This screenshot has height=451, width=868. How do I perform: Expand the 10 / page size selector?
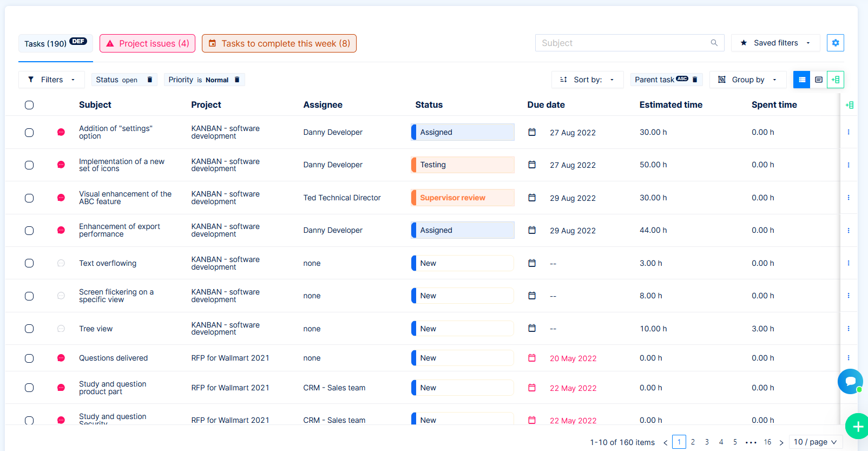coord(815,442)
